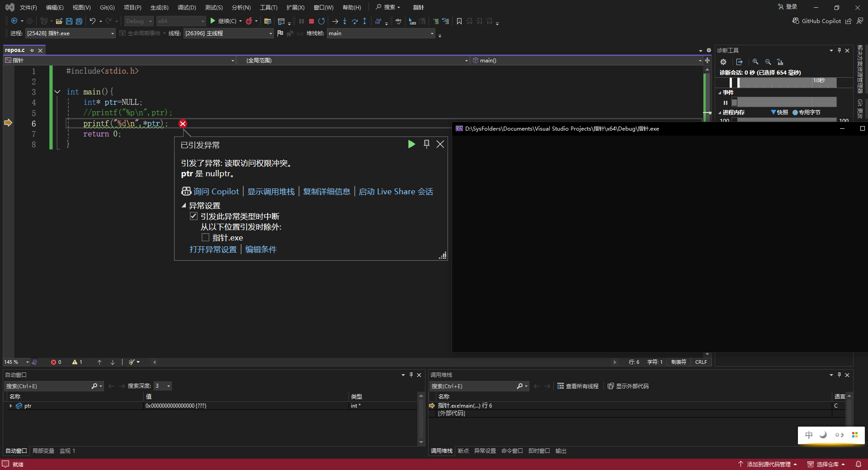
Task: Click the Step Over icon
Action: point(354,21)
